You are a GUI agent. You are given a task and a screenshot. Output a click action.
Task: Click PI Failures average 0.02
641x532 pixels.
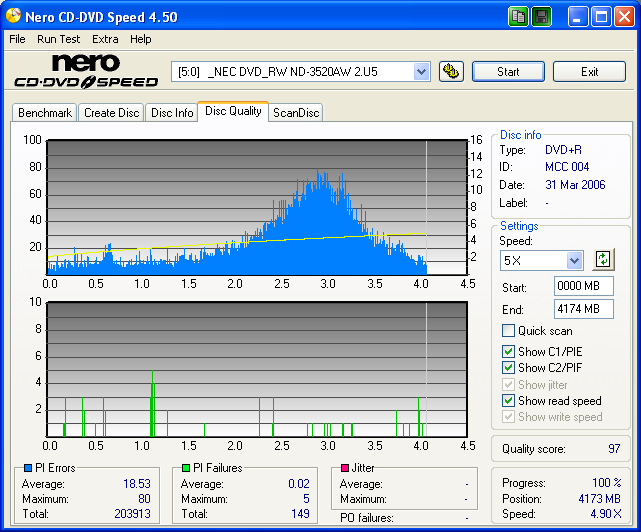pos(299,484)
